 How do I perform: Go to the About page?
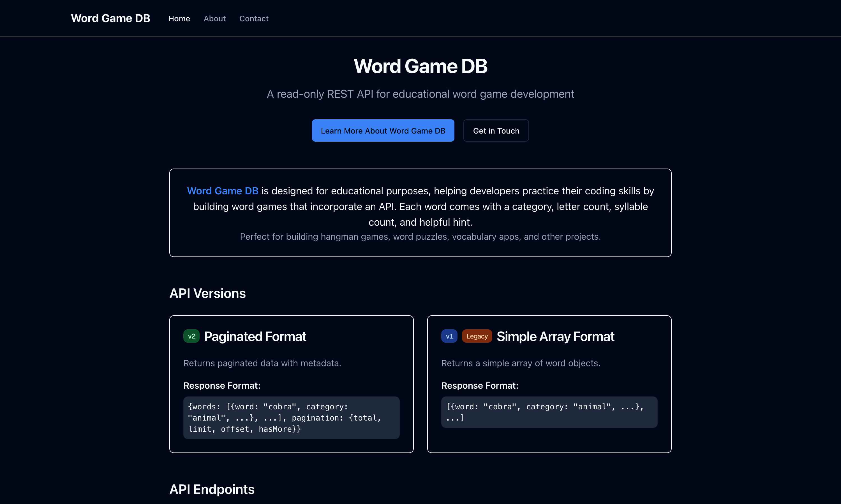coord(214,19)
